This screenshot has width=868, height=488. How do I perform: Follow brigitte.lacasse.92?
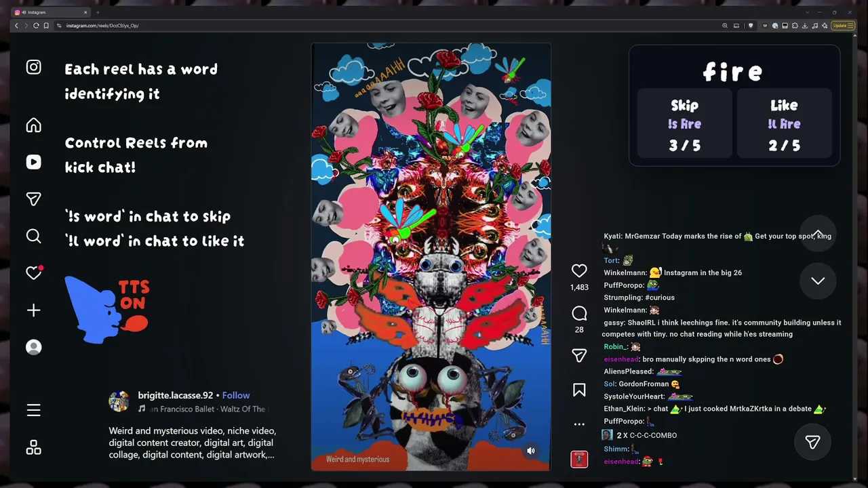pyautogui.click(x=236, y=395)
